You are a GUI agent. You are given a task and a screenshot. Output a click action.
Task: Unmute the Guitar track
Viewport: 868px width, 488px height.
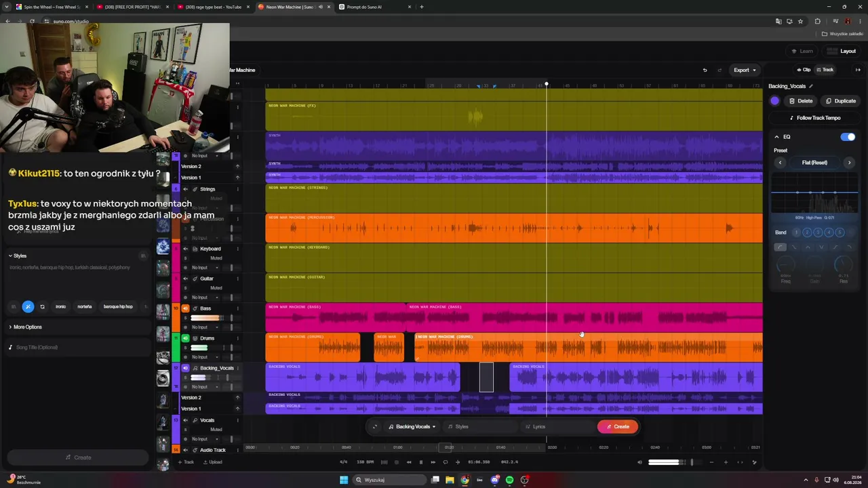coord(185,279)
